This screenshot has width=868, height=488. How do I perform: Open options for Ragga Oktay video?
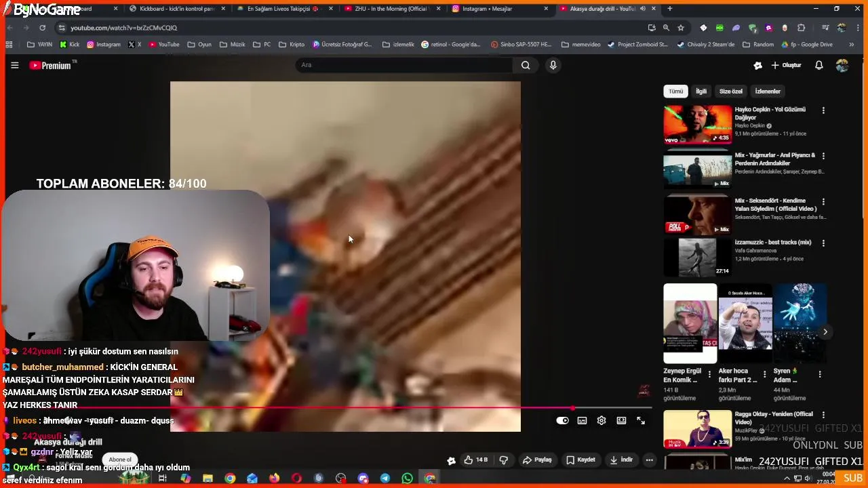pos(823,414)
